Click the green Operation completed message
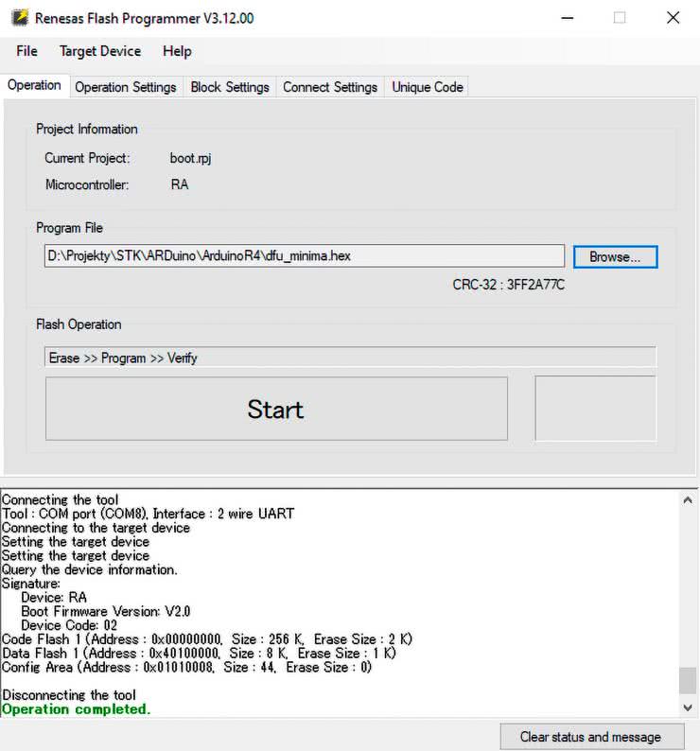Viewport: 700px width, 751px height. [x=76, y=709]
